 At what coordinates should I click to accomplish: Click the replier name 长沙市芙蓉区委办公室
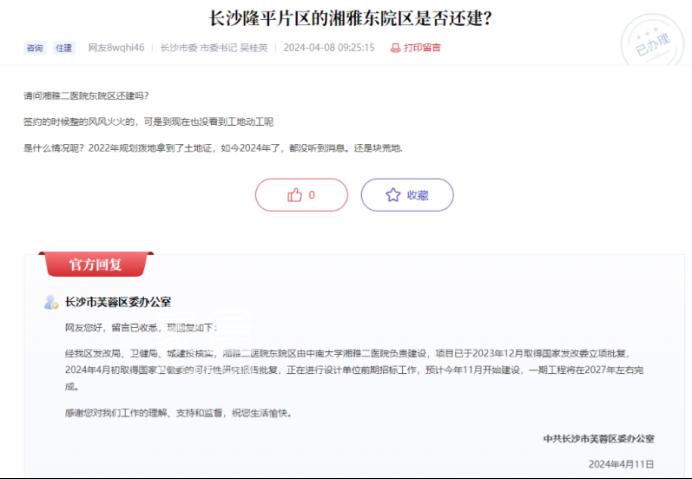point(118,302)
